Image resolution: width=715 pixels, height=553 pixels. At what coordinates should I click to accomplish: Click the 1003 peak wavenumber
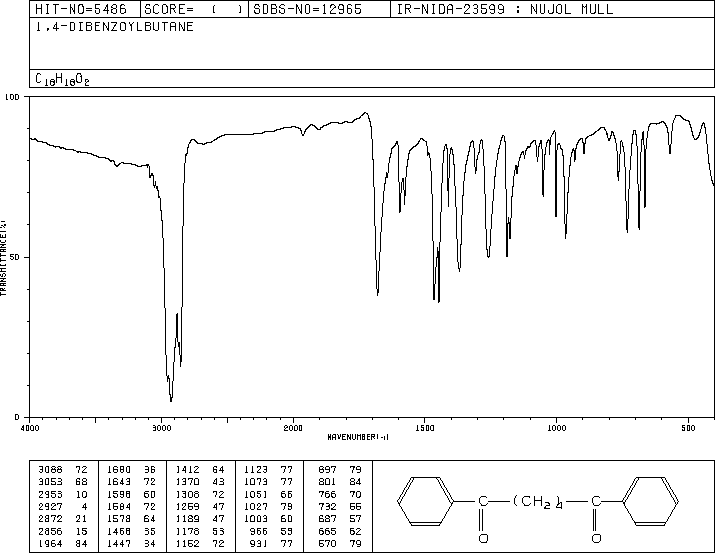[256, 519]
